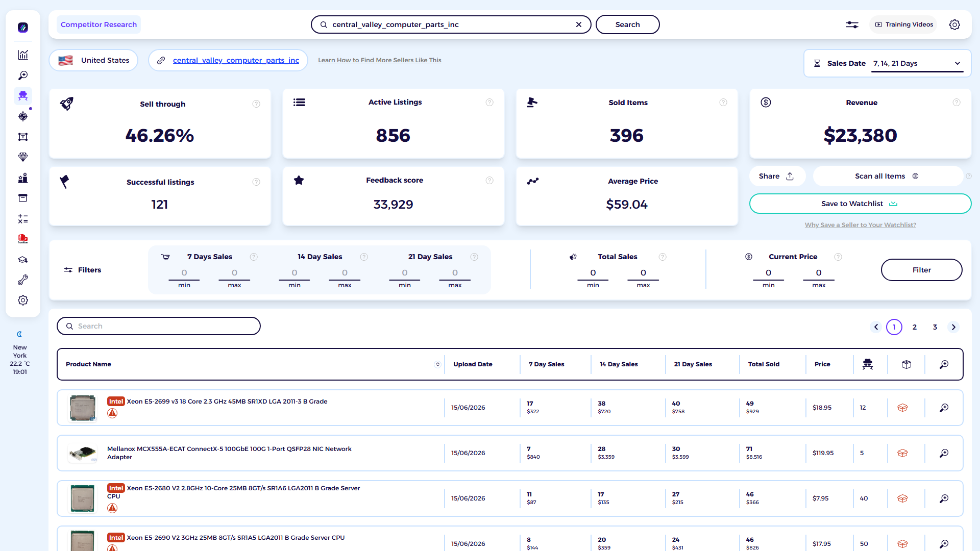980x551 pixels.
Task: Clear the search box with the X
Action: click(579, 24)
